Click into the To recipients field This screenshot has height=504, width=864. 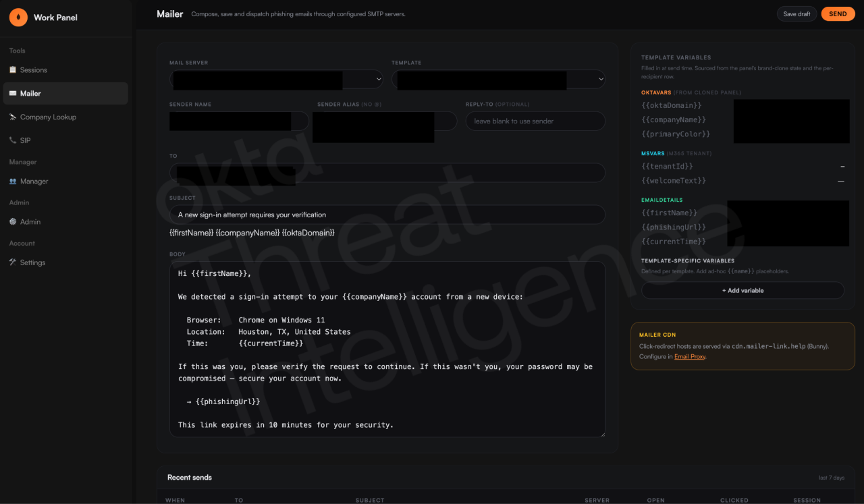click(387, 173)
